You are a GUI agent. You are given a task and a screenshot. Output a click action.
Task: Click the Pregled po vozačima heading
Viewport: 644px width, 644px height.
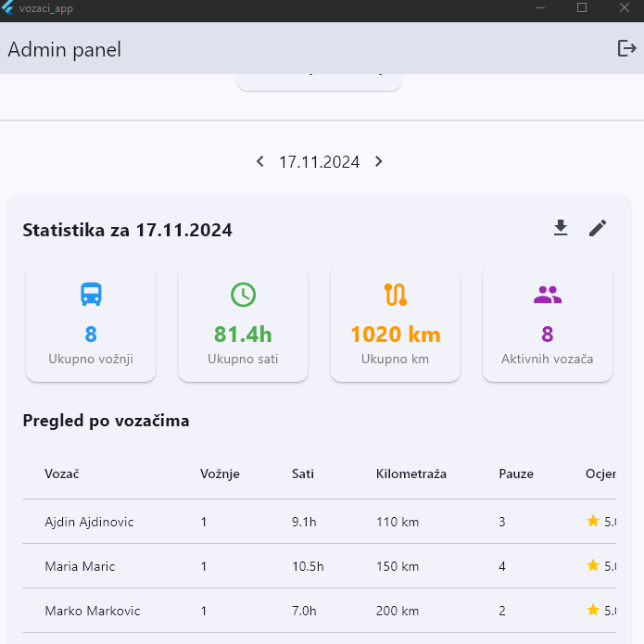click(x=106, y=421)
